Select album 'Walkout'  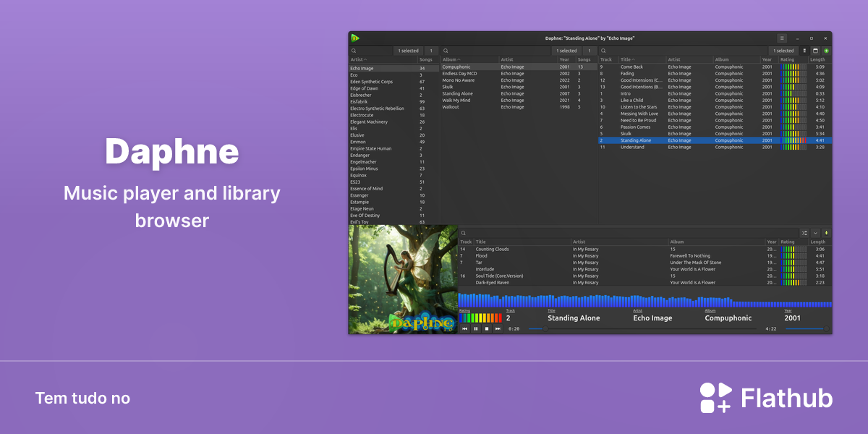pyautogui.click(x=519, y=107)
